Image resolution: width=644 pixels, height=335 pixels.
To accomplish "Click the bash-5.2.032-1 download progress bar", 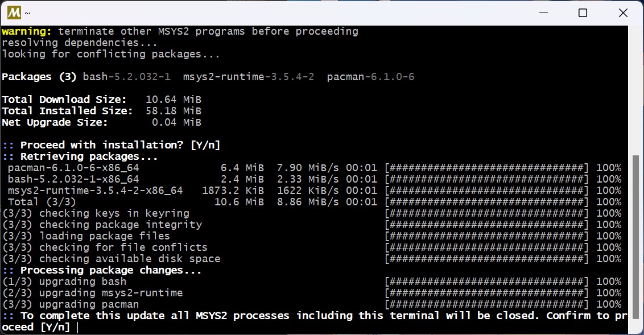I will (486, 179).
